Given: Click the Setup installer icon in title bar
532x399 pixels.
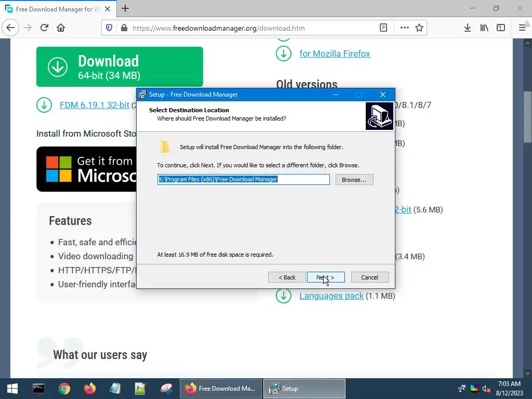Looking at the screenshot, I should point(142,95).
